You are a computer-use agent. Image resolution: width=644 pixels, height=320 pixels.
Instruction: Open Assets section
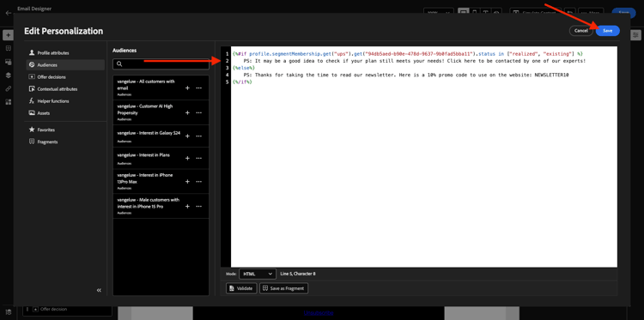(x=65, y=113)
